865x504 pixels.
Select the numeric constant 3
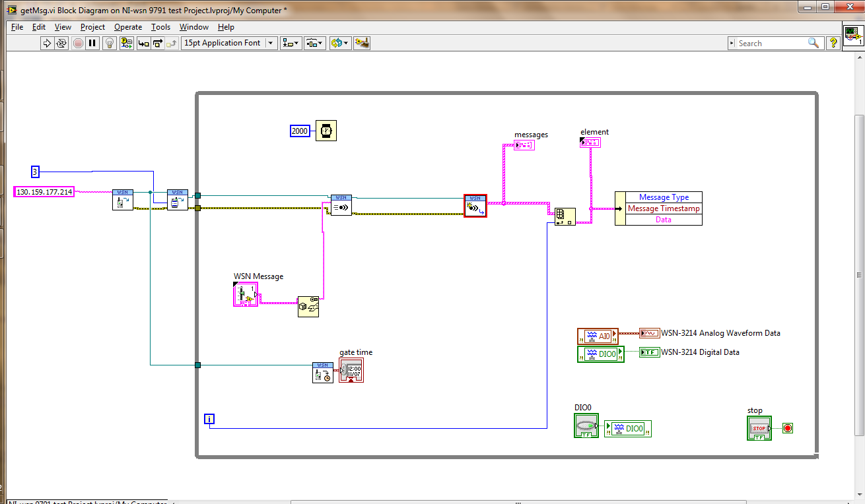pos(36,172)
